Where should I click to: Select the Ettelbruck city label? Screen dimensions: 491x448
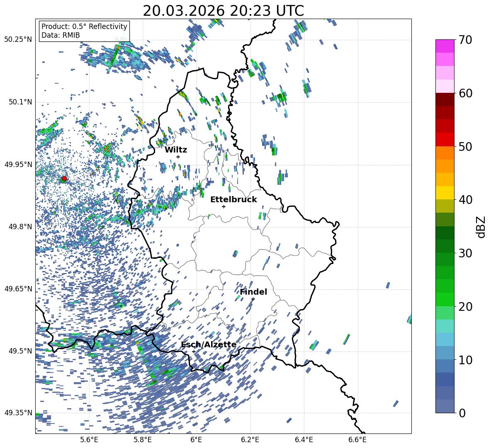233,199
